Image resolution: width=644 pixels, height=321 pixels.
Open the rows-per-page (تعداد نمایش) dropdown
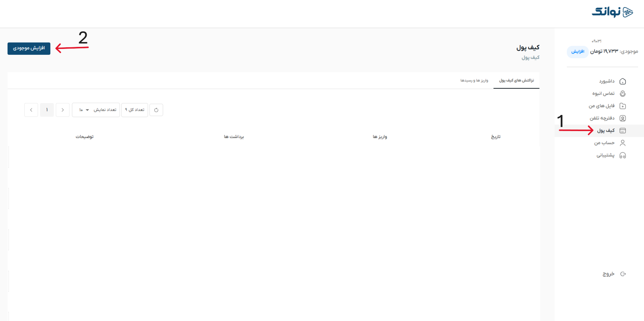pos(96,110)
